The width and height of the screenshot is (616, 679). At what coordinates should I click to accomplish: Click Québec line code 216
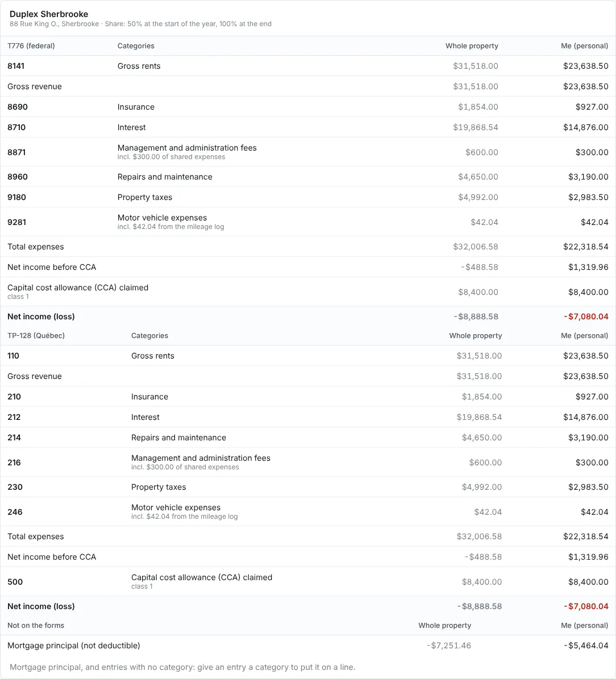click(14, 463)
